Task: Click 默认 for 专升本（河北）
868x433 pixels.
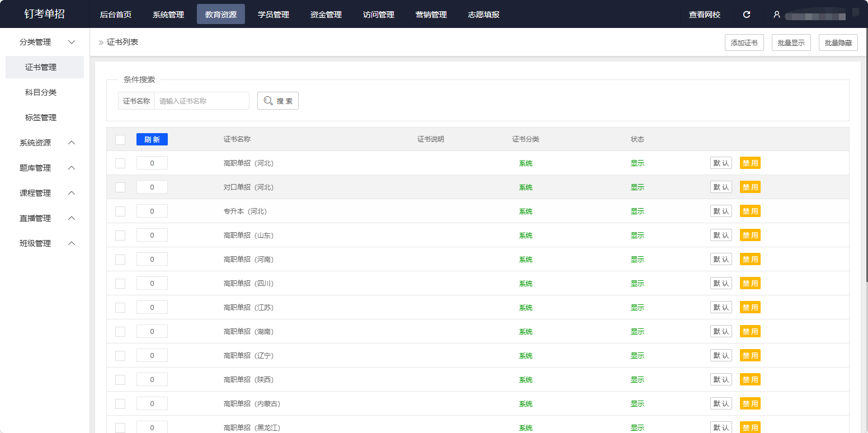Action: click(721, 211)
